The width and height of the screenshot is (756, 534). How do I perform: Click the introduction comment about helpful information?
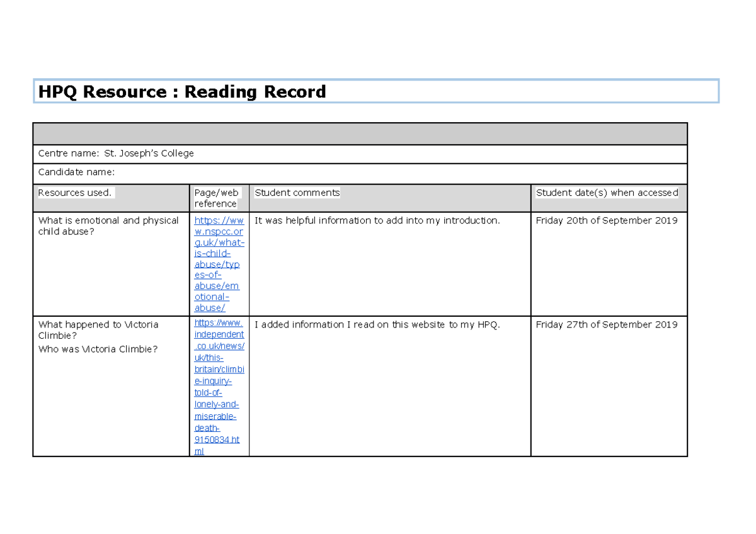(x=375, y=220)
